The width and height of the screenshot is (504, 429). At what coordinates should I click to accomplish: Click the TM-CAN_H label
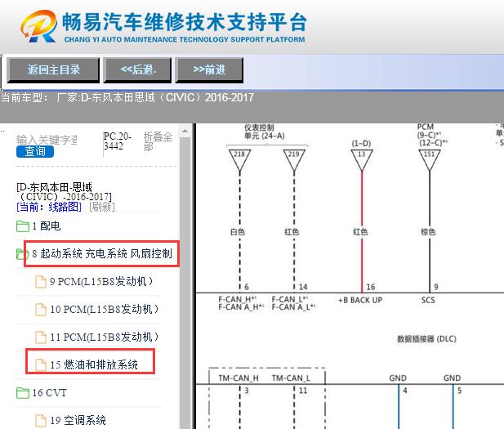pyautogui.click(x=239, y=378)
